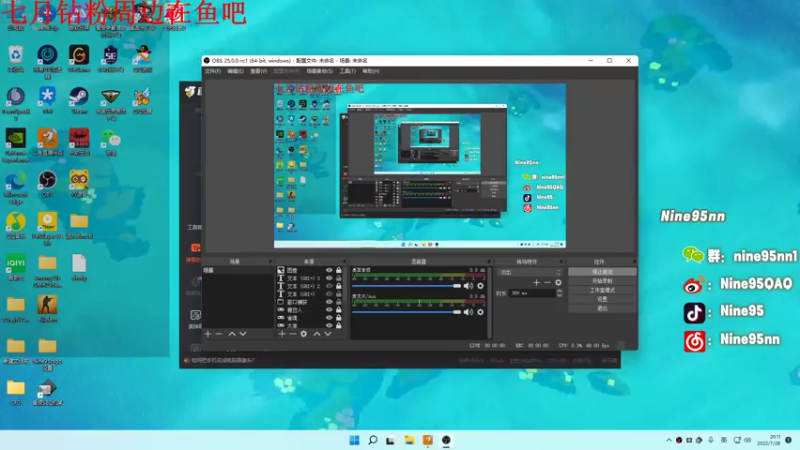
Task: Open OBS 设置 (Settings) from Controls
Action: coord(602,299)
